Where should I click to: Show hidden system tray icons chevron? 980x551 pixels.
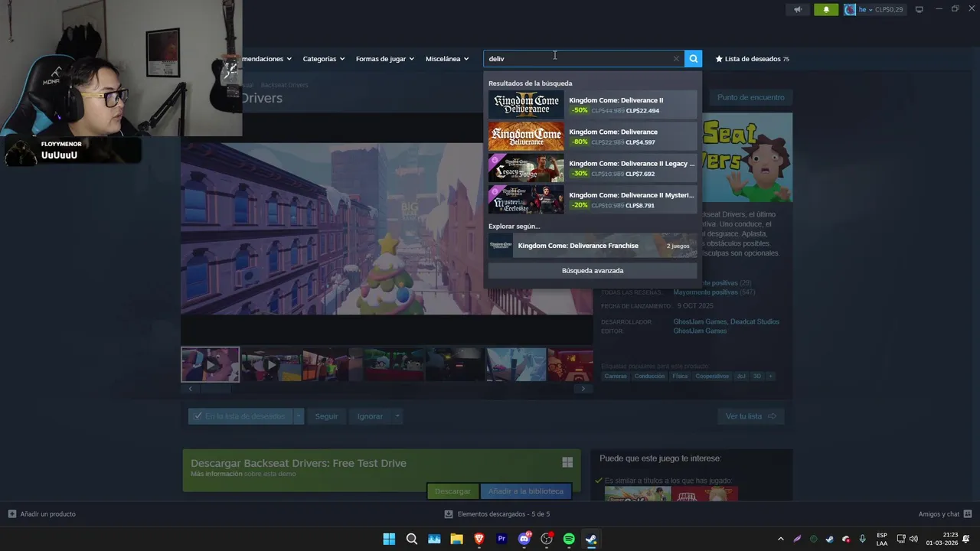pyautogui.click(x=780, y=539)
